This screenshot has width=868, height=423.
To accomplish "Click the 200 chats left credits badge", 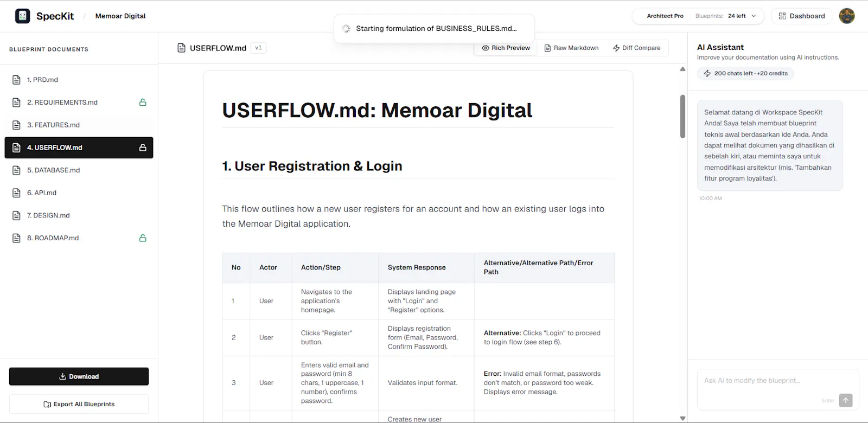I will point(745,73).
